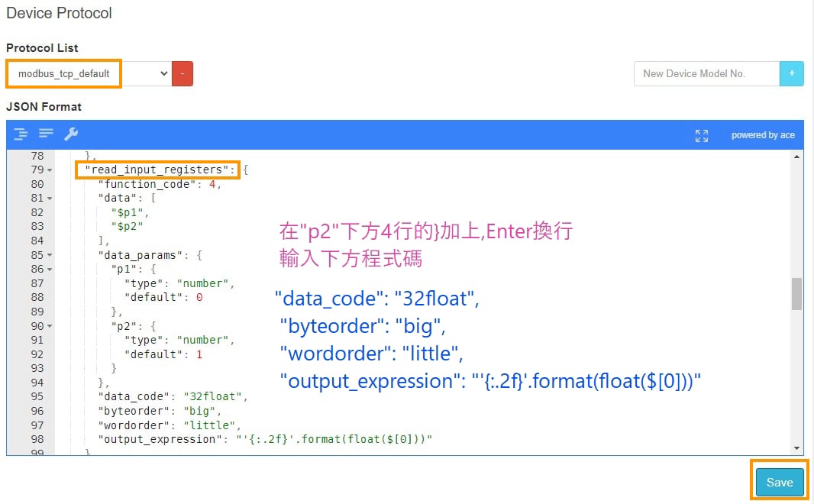Click the format JSON icon in editor toolbar
Image resolution: width=814 pixels, height=504 pixels.
[x=21, y=134]
